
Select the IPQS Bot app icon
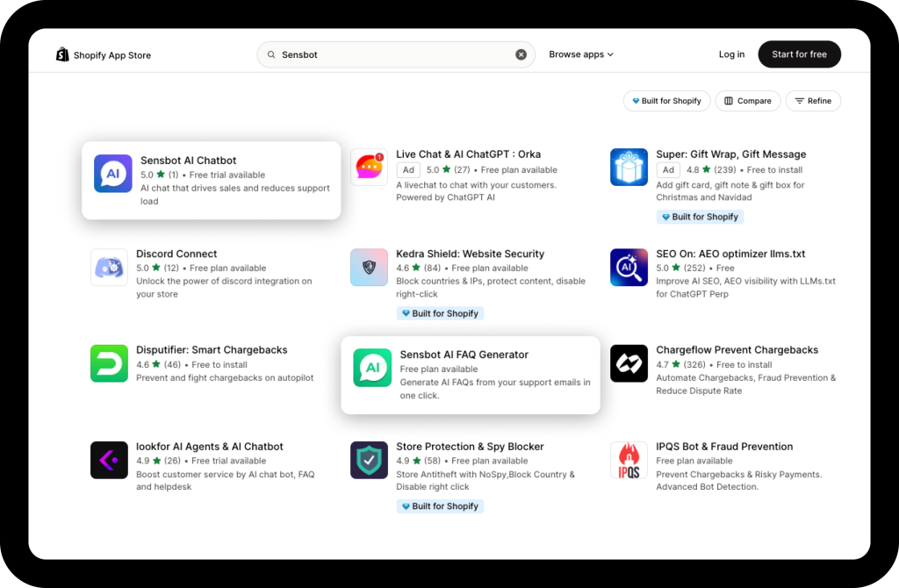tap(629, 460)
